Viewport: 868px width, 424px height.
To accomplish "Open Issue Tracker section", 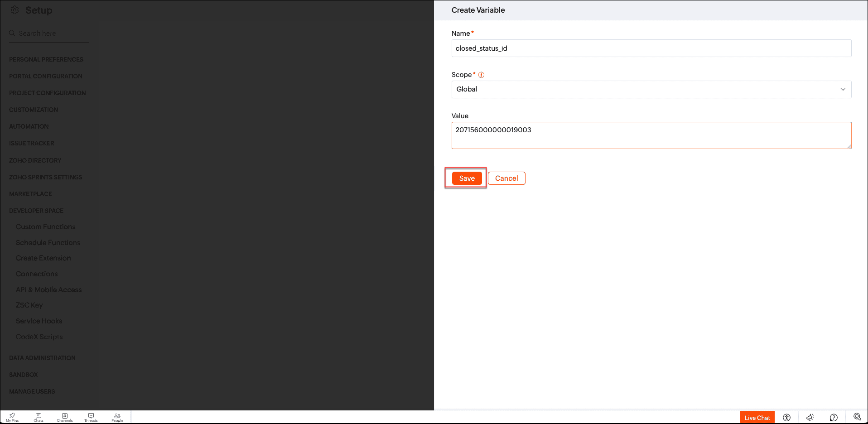I will [32, 143].
